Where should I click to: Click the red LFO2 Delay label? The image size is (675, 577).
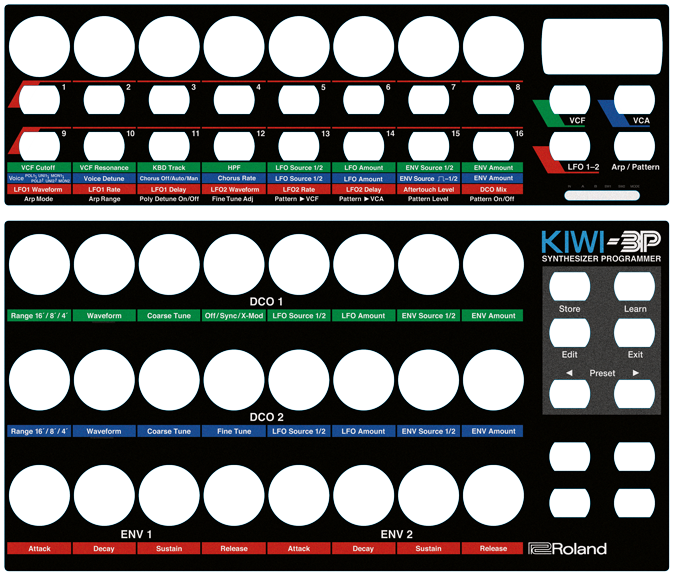(363, 189)
